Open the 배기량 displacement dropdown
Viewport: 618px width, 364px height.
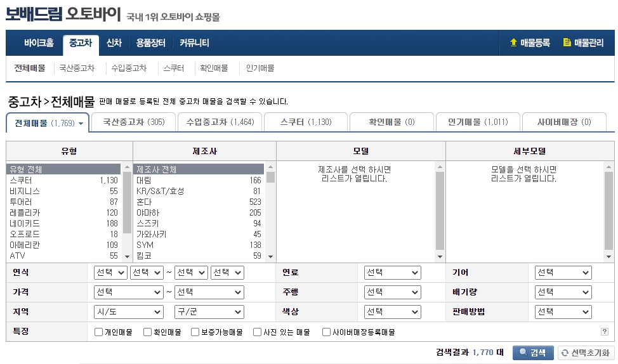tap(563, 292)
